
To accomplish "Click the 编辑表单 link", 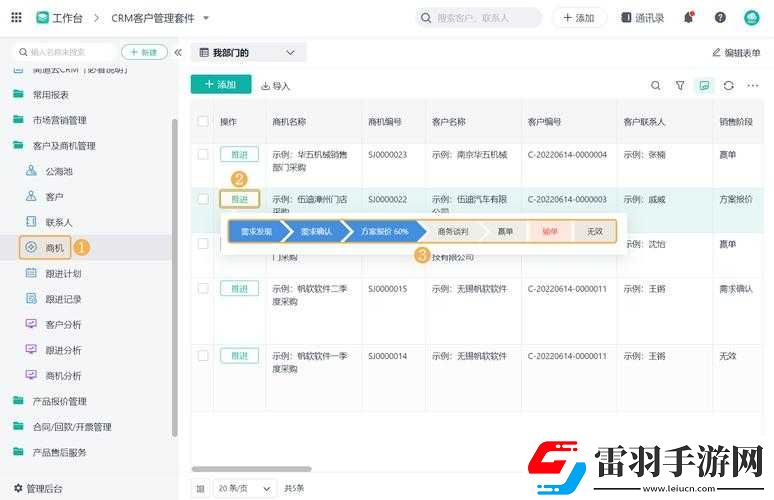I will (735, 52).
